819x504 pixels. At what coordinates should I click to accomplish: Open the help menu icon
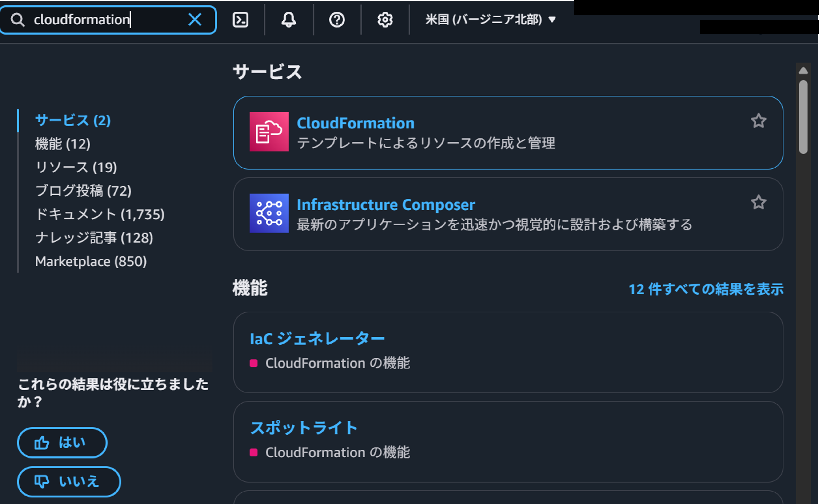point(337,20)
